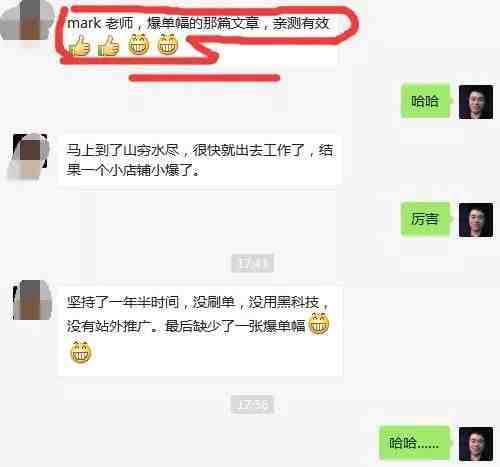Click second grinning emoji in top message
Image resolution: width=500 pixels, height=467 pixels.
point(168,44)
